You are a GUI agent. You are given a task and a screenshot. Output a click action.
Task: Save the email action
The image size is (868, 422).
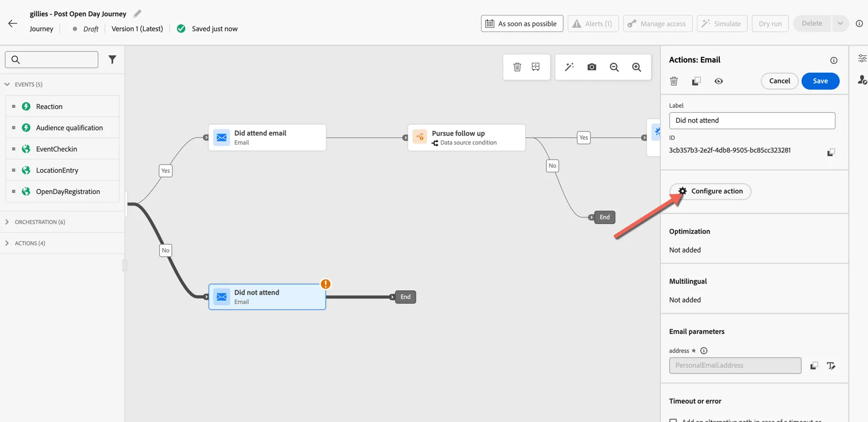click(820, 81)
